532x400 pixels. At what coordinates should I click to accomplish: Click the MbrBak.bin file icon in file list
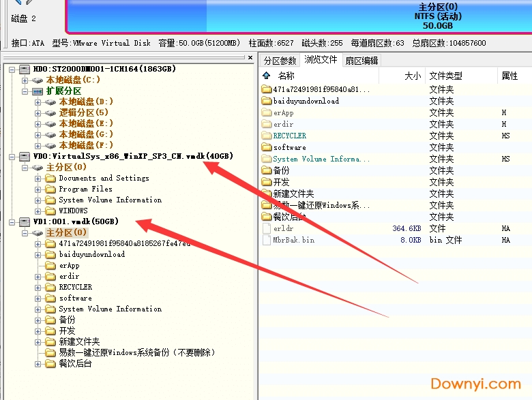coord(267,240)
